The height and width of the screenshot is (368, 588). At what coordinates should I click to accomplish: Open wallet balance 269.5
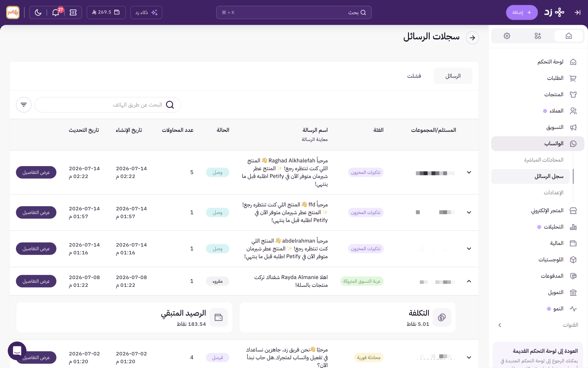106,12
